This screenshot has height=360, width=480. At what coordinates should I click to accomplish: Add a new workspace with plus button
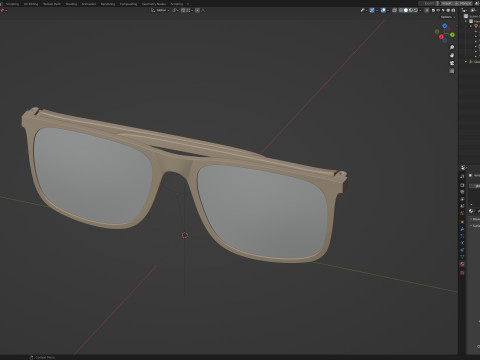tap(188, 4)
